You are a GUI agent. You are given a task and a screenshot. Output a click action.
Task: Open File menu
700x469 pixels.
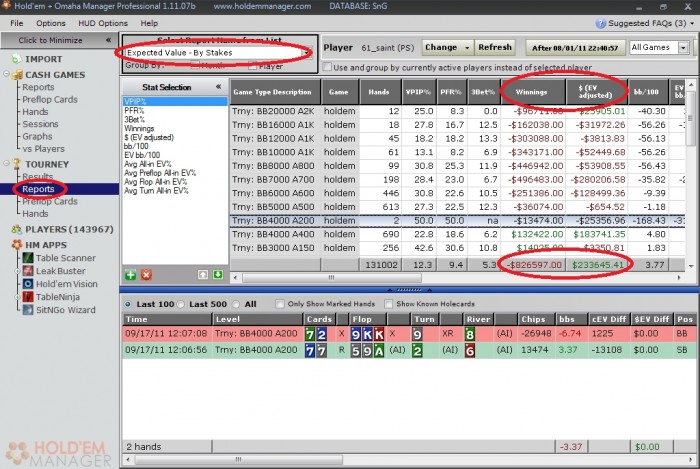click(x=17, y=23)
